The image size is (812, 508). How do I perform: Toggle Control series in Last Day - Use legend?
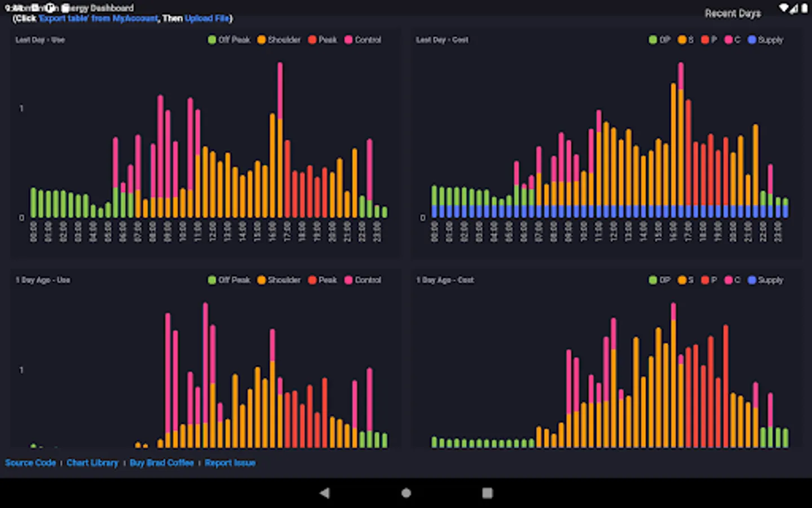pos(363,40)
